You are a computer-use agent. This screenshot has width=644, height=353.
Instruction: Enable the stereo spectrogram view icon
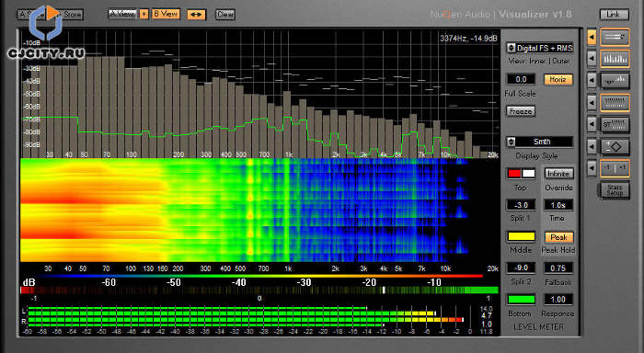[x=615, y=124]
